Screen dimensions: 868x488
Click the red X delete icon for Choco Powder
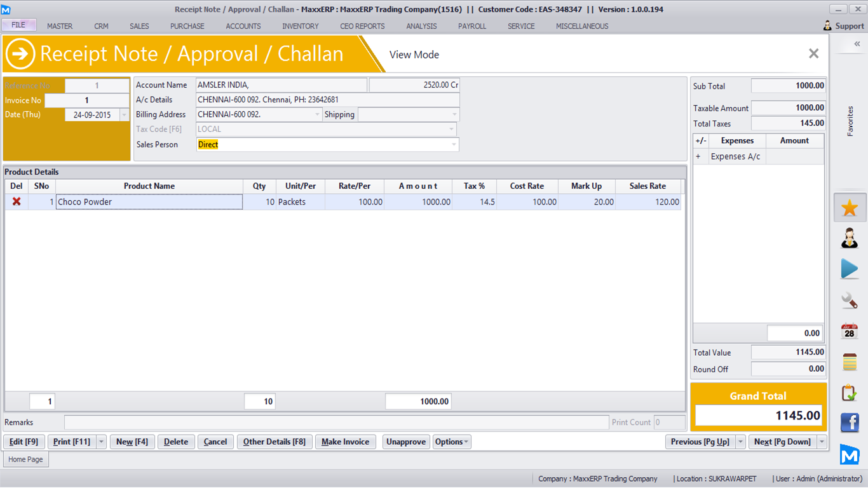coord(17,201)
